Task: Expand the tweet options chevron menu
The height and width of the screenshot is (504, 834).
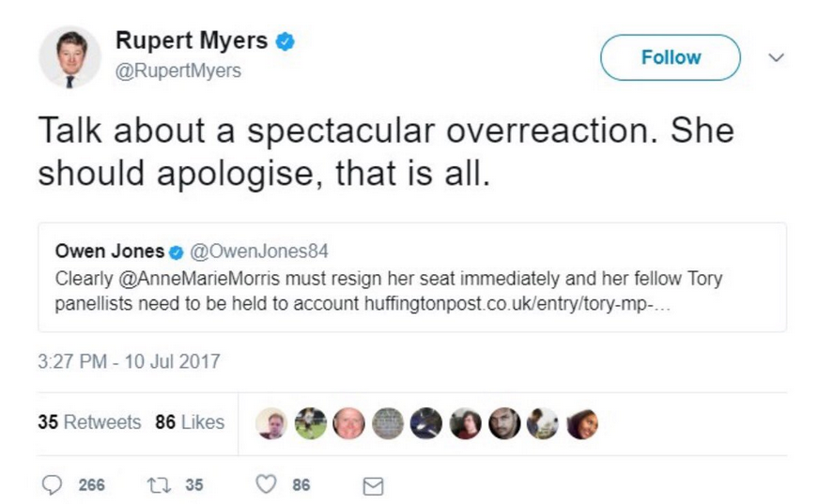Action: tap(776, 57)
